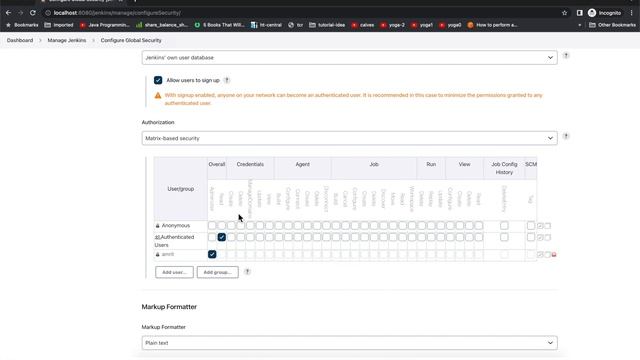Open the Jenkins' own user database dropdown
The image size is (640, 360).
[349, 58]
